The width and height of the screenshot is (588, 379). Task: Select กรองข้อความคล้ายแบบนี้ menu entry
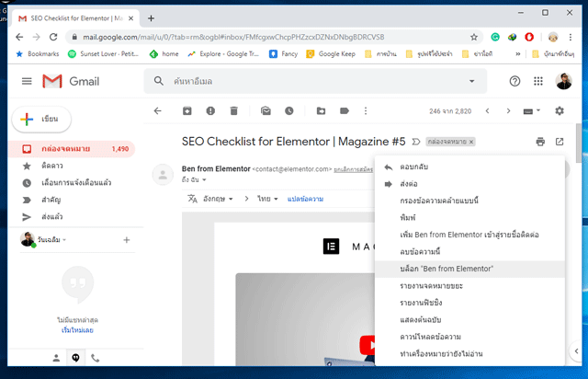(469, 201)
